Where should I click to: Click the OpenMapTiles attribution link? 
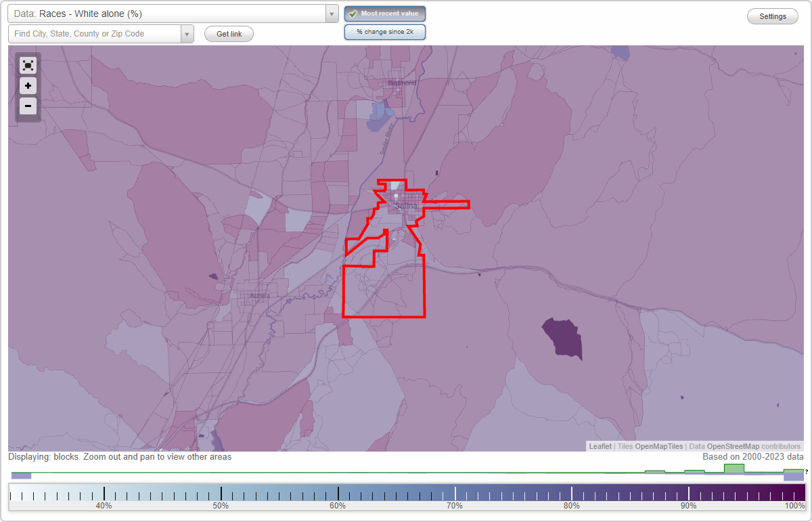[x=660, y=446]
